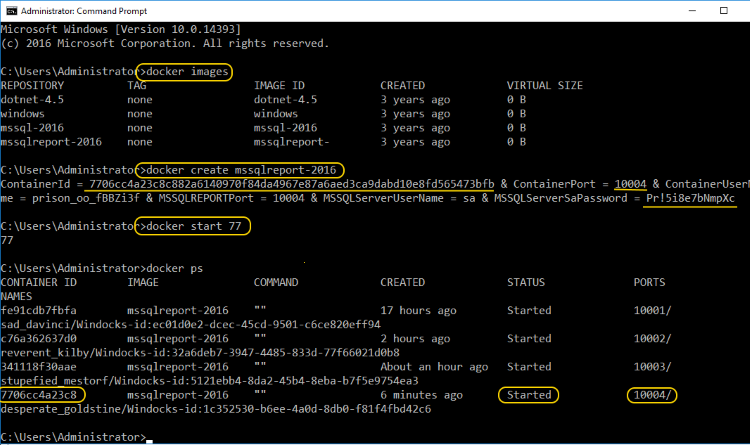
Task: Click the 'dotnet-4.5' repository name
Action: (x=32, y=100)
